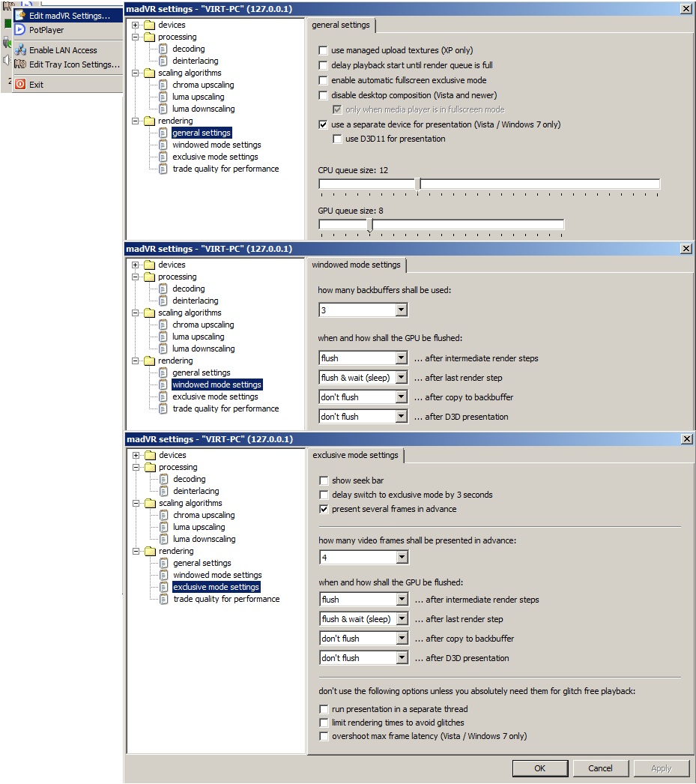
Task: Click chroma upscaling icon in bottom window
Action: pyautogui.click(x=164, y=516)
